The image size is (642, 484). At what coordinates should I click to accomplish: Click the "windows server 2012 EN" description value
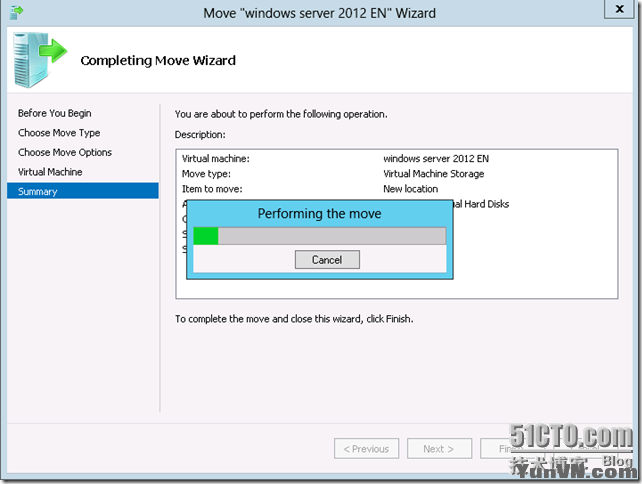pyautogui.click(x=436, y=159)
